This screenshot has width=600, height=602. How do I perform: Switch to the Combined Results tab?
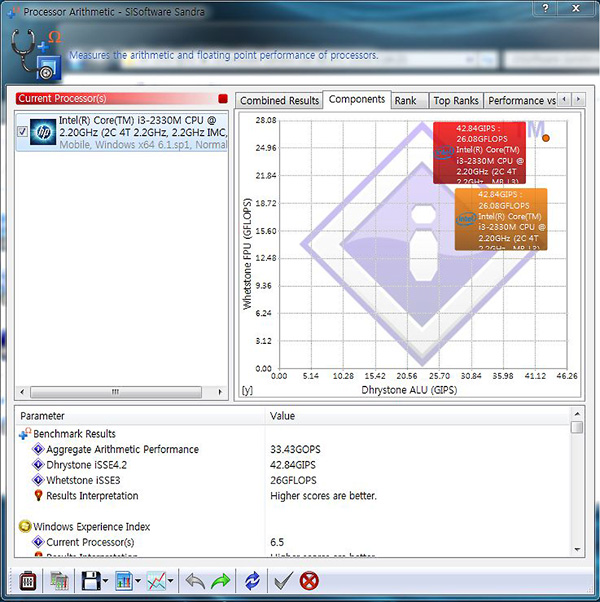pos(279,101)
